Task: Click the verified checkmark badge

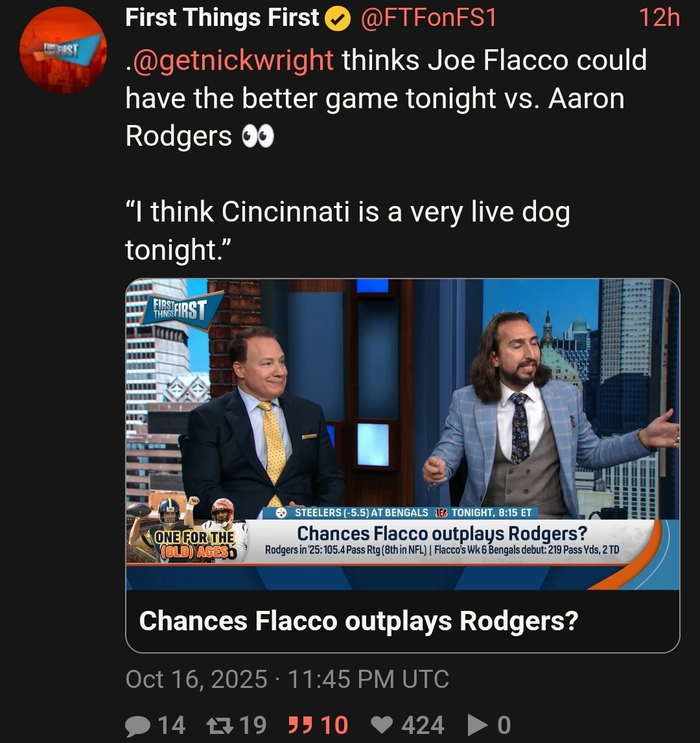Action: coord(338,19)
